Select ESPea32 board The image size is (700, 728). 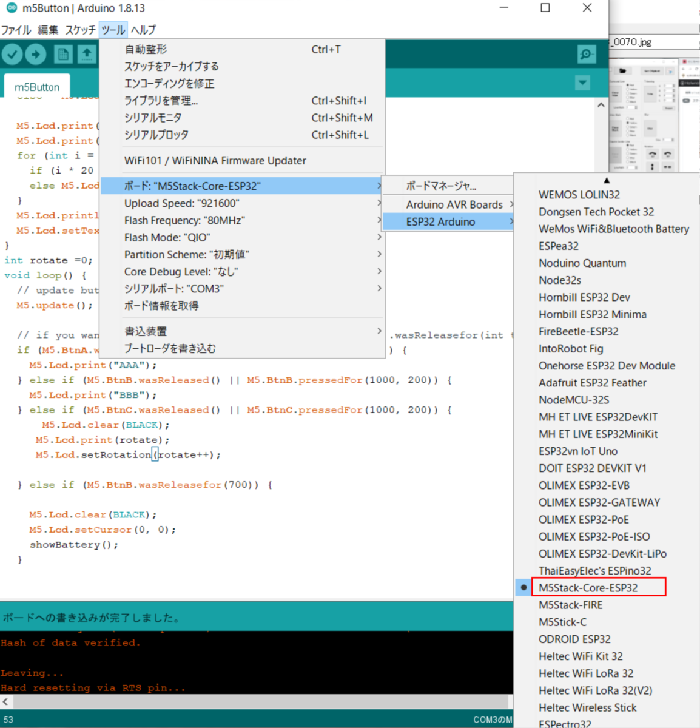(607, 246)
